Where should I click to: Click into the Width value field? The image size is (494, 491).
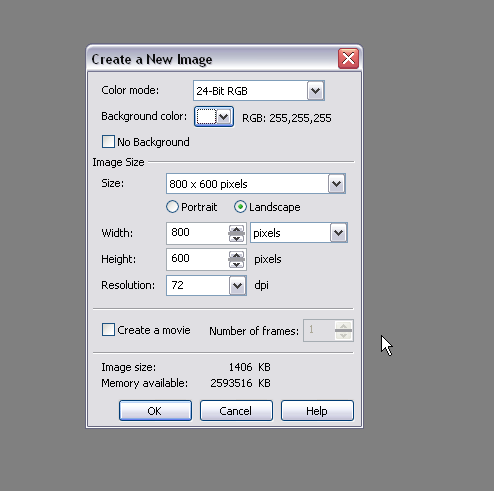click(197, 233)
